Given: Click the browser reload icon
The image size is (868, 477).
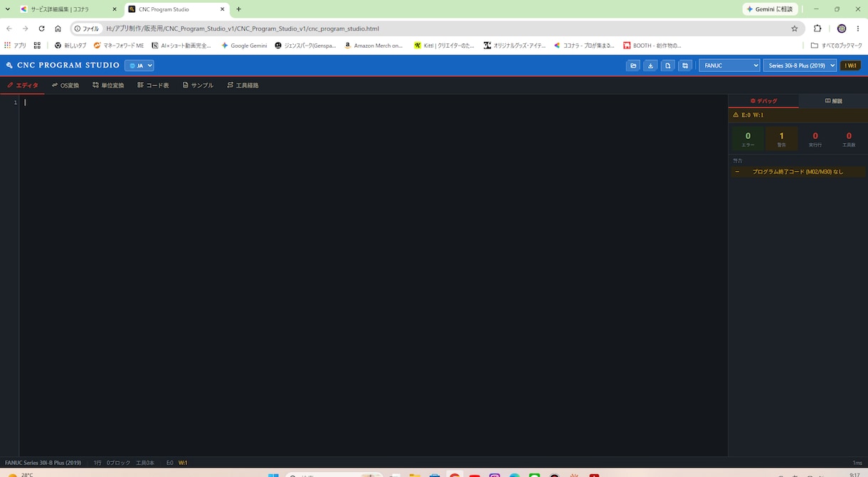Looking at the screenshot, I should [41, 28].
